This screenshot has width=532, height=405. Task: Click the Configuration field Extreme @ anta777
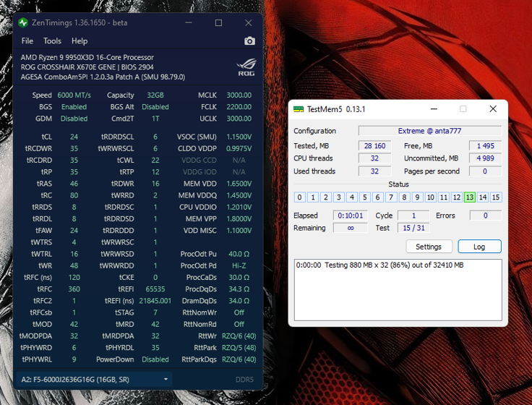point(430,131)
